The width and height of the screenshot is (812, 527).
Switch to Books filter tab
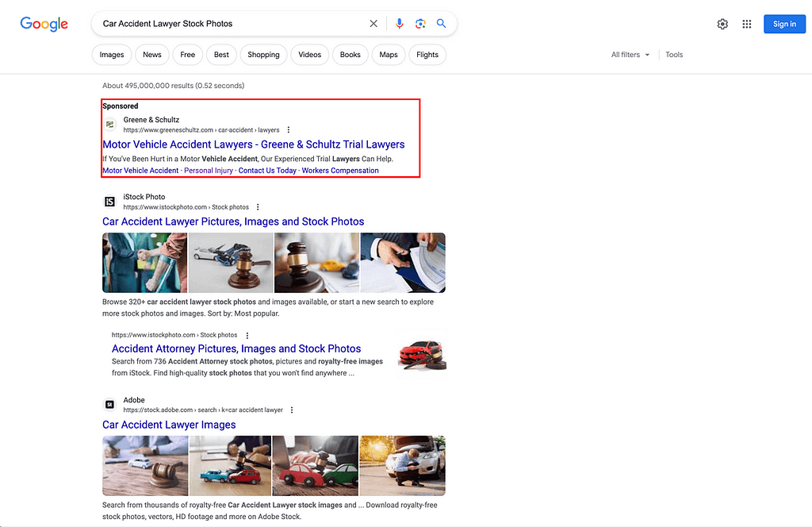(350, 55)
